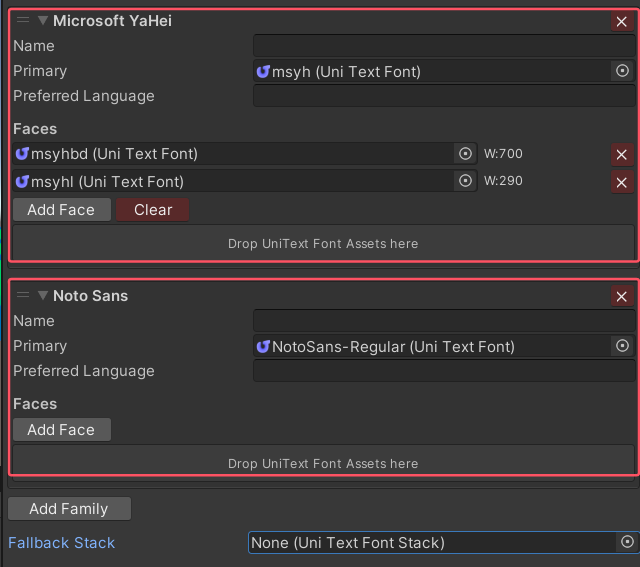
Task: Collapse the Noto Sans foldout
Action: click(43, 295)
